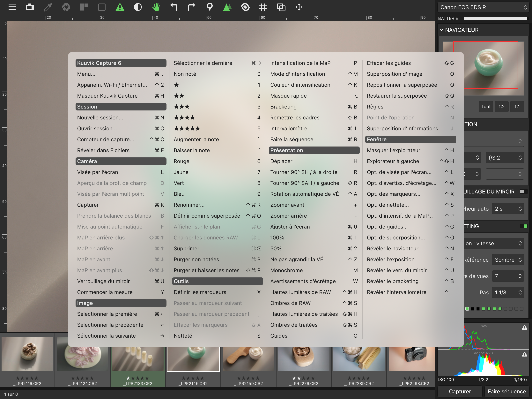
Task: Choose Masquer l'explorateur shortcut entry
Action: coord(410,150)
